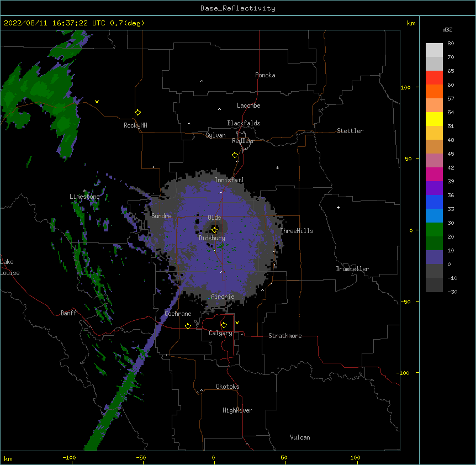476x465 pixels.
Task: Select the slate violet swatch below 10
Action: (434, 257)
